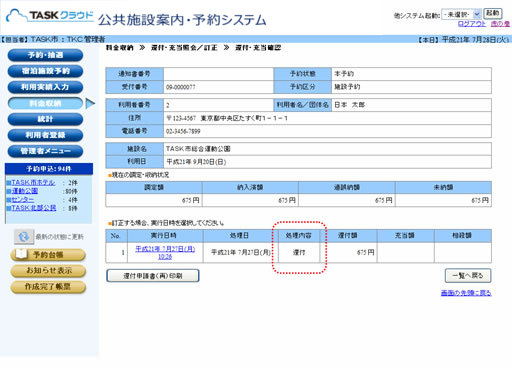
Task: Open the TASK北部公民 reservation link
Action: click(x=34, y=208)
